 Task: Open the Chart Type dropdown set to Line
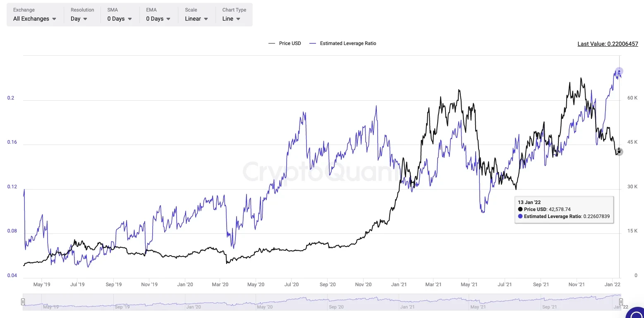231,19
